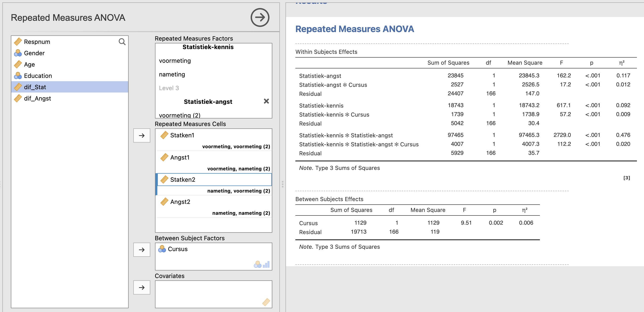Select Cursus in Between Subject Factors

(x=178, y=249)
